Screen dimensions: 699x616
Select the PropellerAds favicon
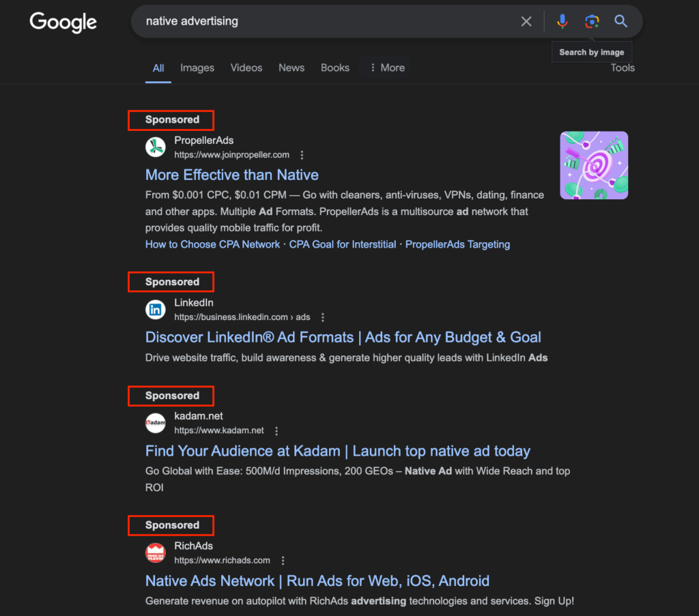[x=155, y=147]
